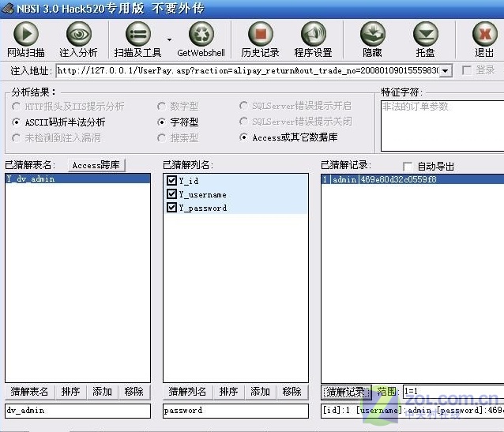Select the Y_dv_admin table row
504x432 pixels.
coord(77,178)
